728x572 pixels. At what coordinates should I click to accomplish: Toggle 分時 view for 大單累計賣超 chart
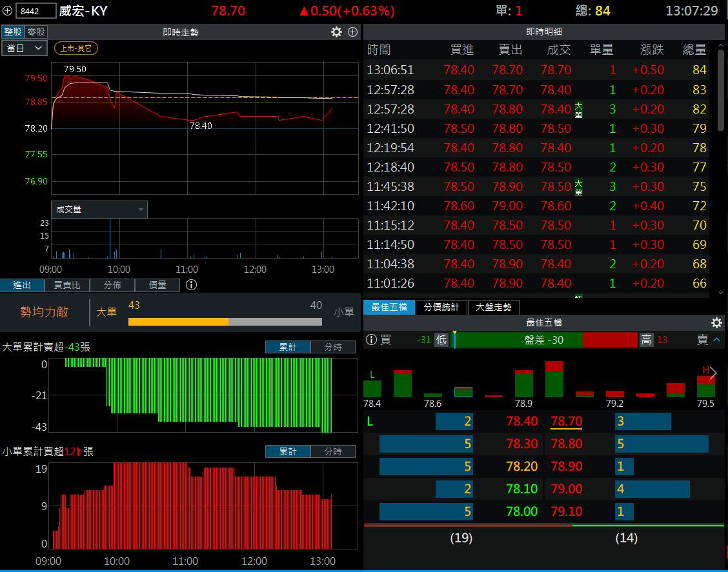click(333, 347)
